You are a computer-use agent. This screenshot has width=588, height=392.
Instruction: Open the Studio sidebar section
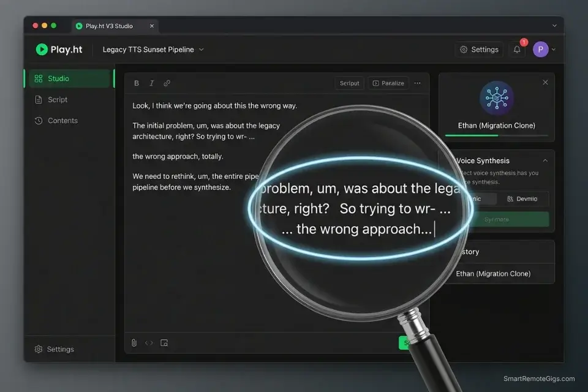(70, 78)
